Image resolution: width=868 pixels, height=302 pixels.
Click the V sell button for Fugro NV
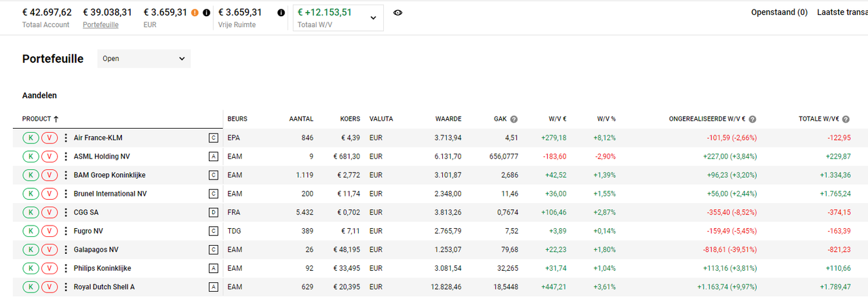(50, 231)
